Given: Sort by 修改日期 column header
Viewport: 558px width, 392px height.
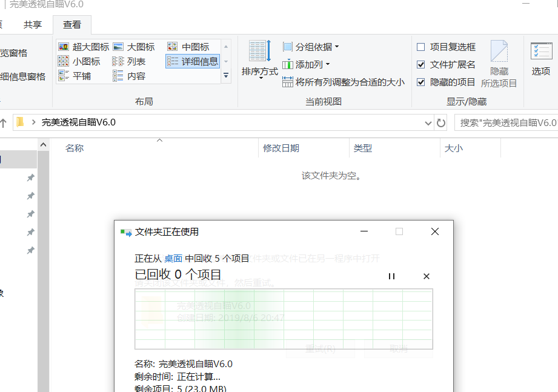Looking at the screenshot, I should [281, 148].
